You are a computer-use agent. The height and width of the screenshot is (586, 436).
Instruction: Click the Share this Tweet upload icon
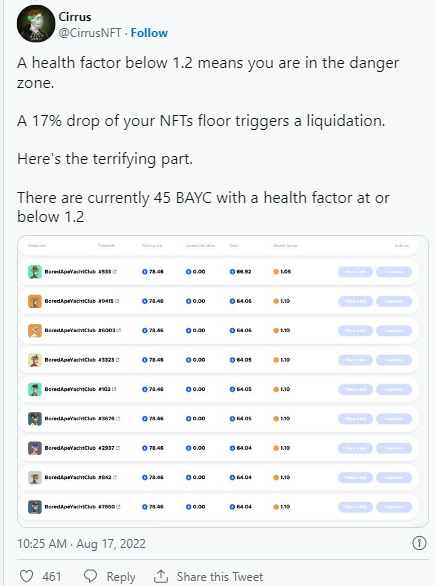click(161, 576)
